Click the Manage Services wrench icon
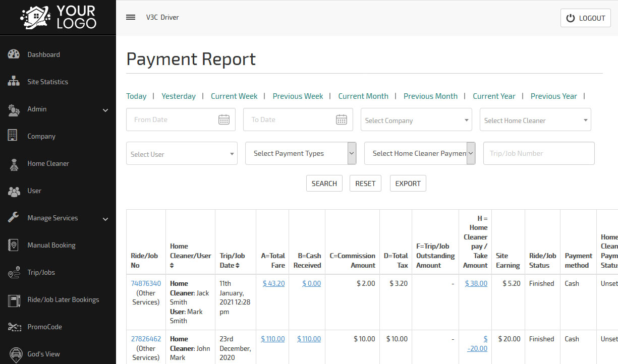618x364 pixels. 14,218
